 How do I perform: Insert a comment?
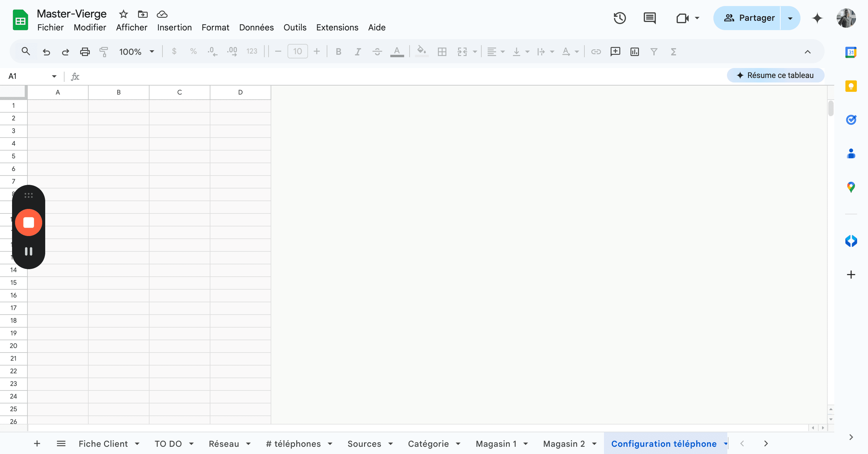click(x=615, y=51)
